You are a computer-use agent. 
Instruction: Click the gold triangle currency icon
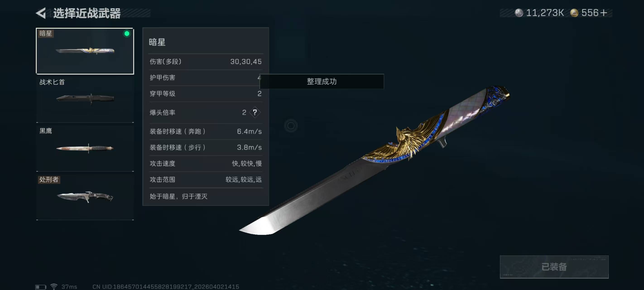click(574, 13)
